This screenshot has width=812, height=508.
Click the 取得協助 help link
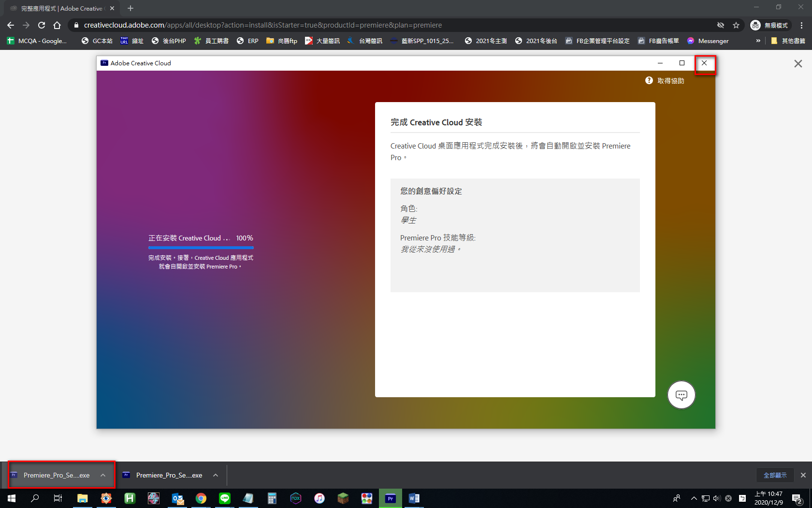[670, 81]
